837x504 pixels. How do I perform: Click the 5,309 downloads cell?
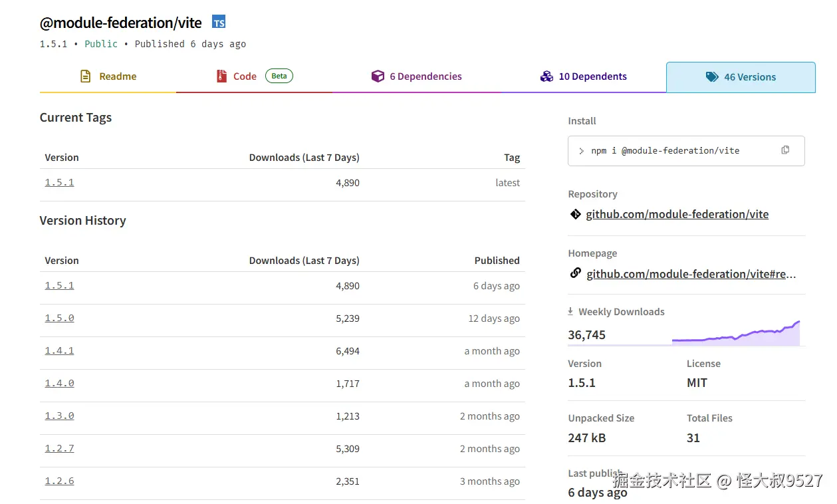(348, 449)
